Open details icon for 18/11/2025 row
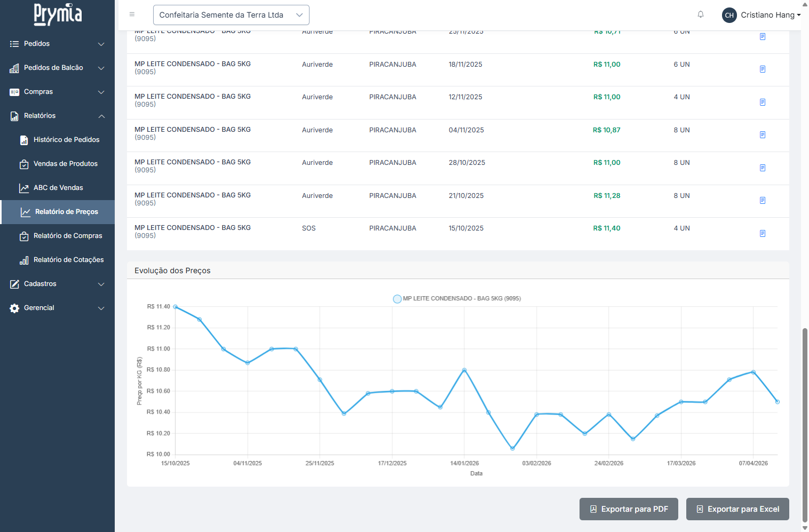 click(762, 69)
